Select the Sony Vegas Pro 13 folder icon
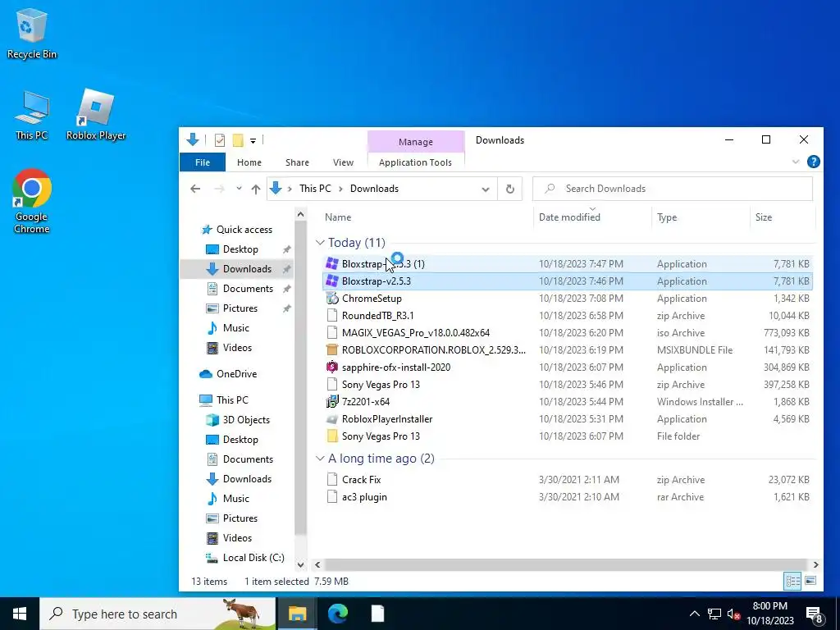 (x=332, y=436)
